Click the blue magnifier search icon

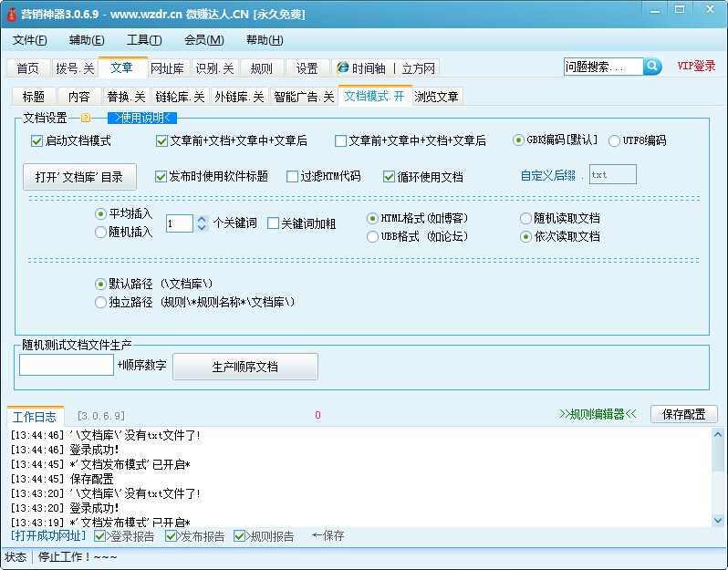coord(652,67)
